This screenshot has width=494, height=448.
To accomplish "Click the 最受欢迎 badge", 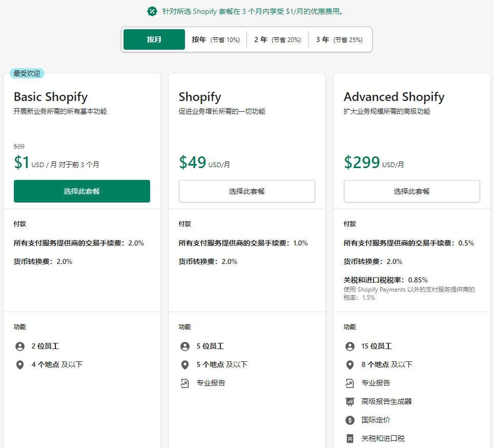I will (27, 73).
